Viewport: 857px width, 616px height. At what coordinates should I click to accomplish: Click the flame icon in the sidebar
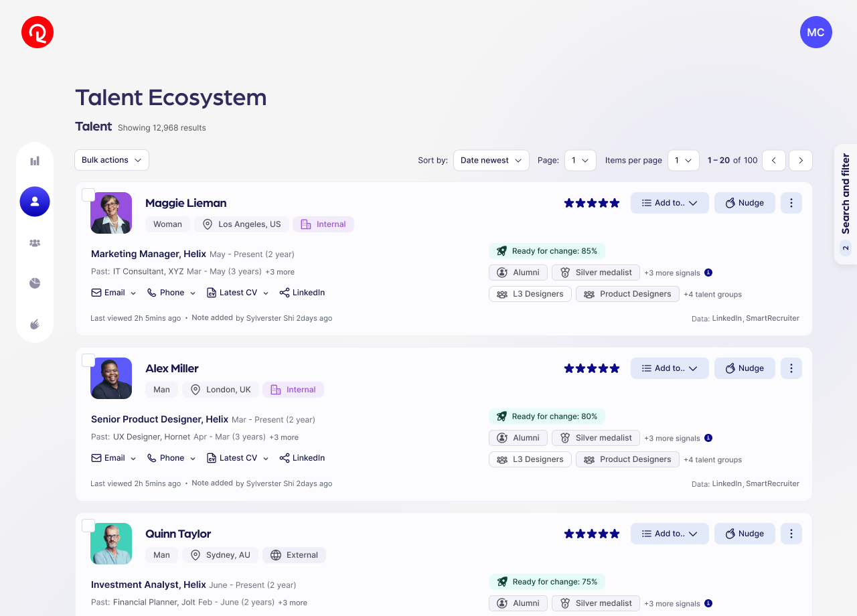click(35, 325)
